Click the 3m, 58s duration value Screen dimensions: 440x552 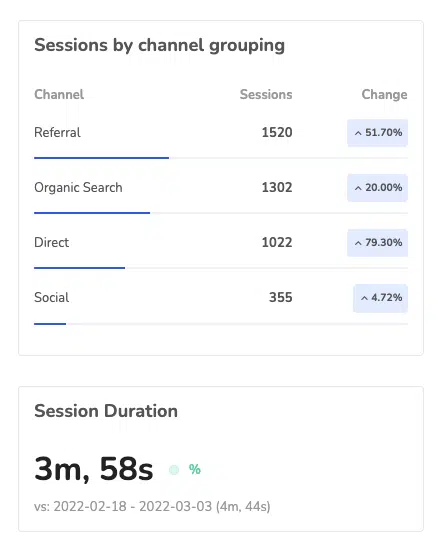[94, 469]
